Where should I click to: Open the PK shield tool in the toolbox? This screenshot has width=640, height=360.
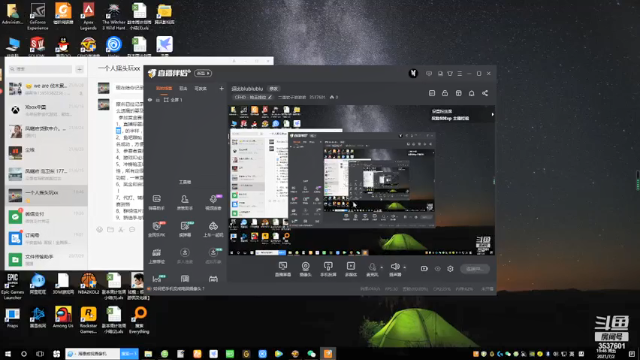(156, 229)
